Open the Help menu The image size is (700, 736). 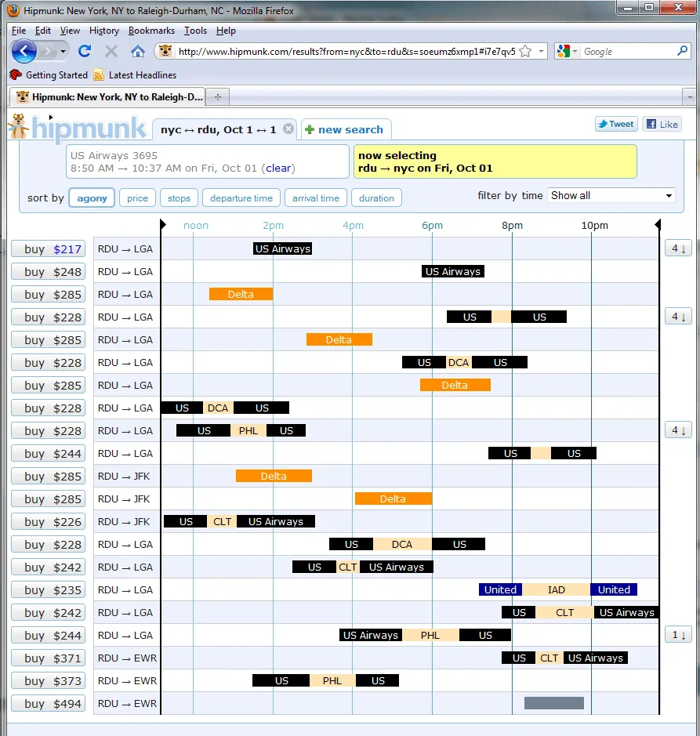pos(226,31)
